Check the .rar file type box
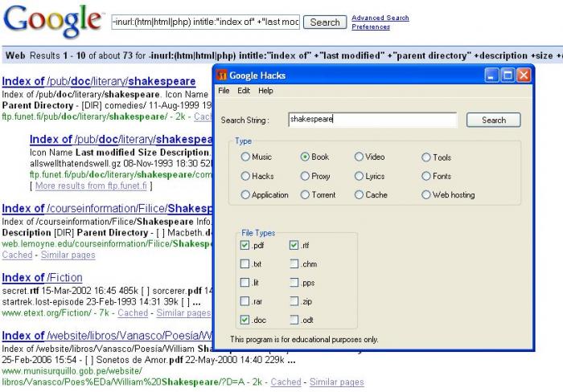 [x=245, y=301]
